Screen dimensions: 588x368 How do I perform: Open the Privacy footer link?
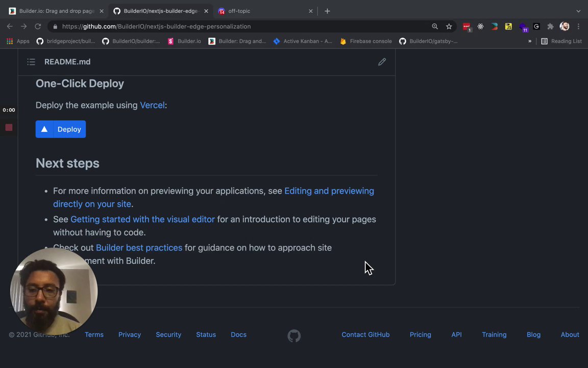click(x=130, y=335)
